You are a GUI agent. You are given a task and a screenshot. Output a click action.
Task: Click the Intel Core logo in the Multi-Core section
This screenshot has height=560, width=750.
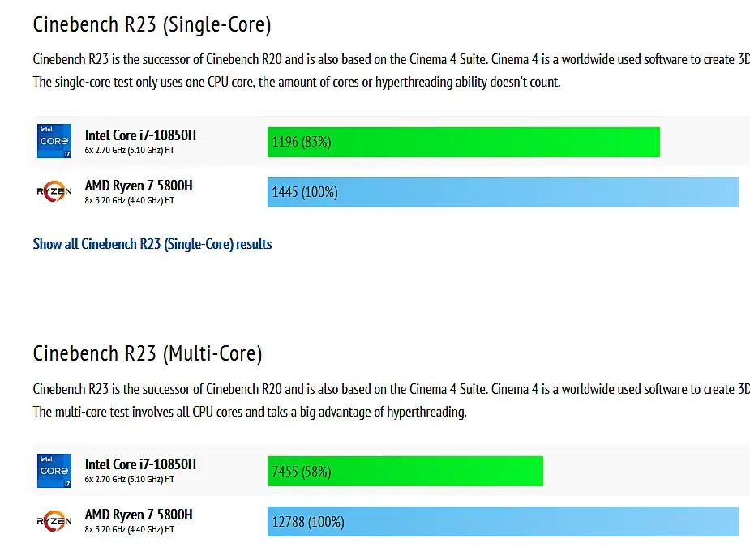tap(54, 471)
